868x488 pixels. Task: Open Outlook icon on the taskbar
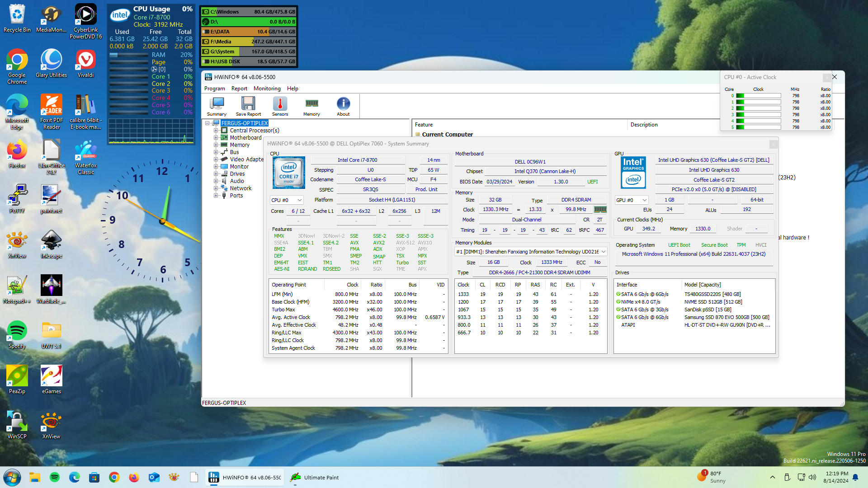[154, 477]
